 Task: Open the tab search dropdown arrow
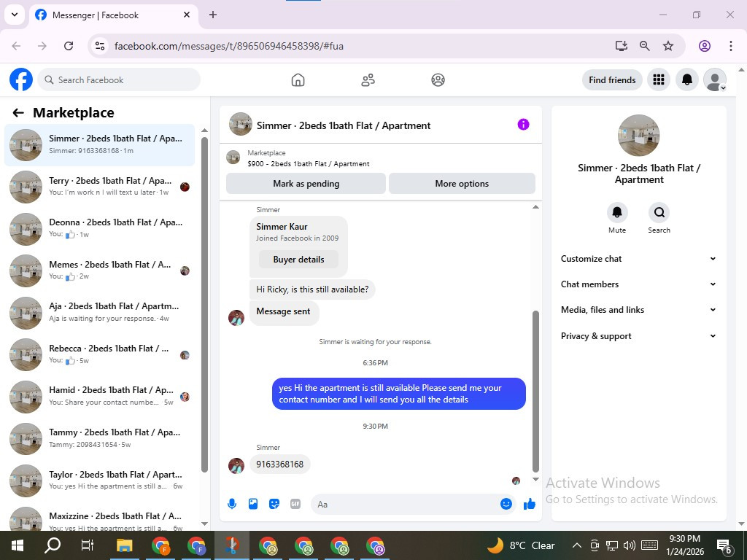point(15,15)
